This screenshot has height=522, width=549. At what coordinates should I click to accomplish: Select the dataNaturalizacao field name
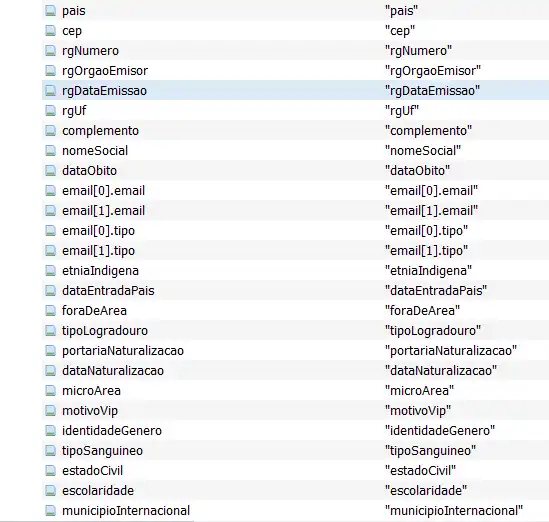point(113,370)
